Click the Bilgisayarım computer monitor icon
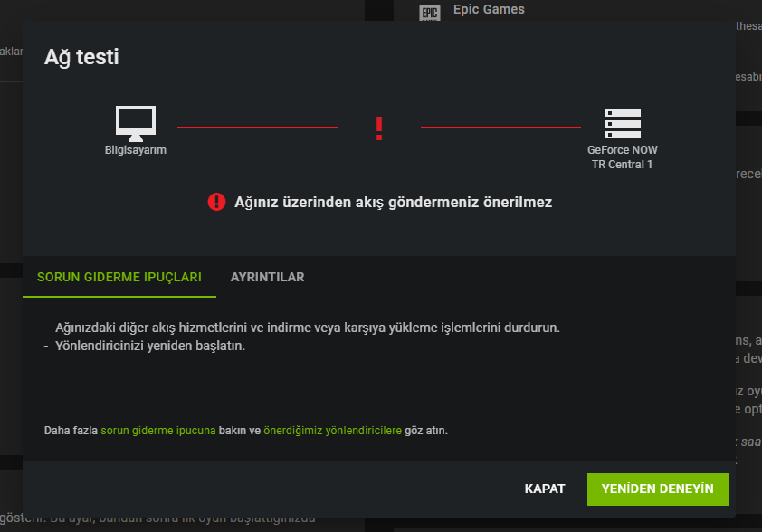Image resolution: width=762 pixels, height=532 pixels. [x=136, y=123]
